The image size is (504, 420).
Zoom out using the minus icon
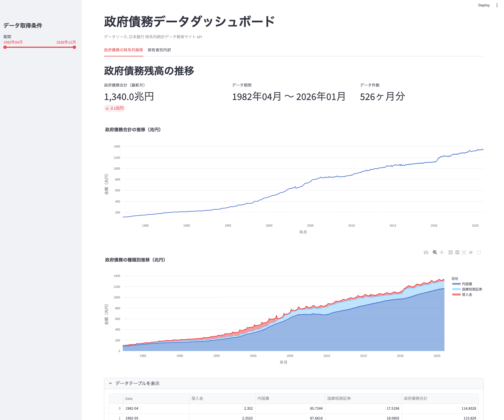click(457, 252)
